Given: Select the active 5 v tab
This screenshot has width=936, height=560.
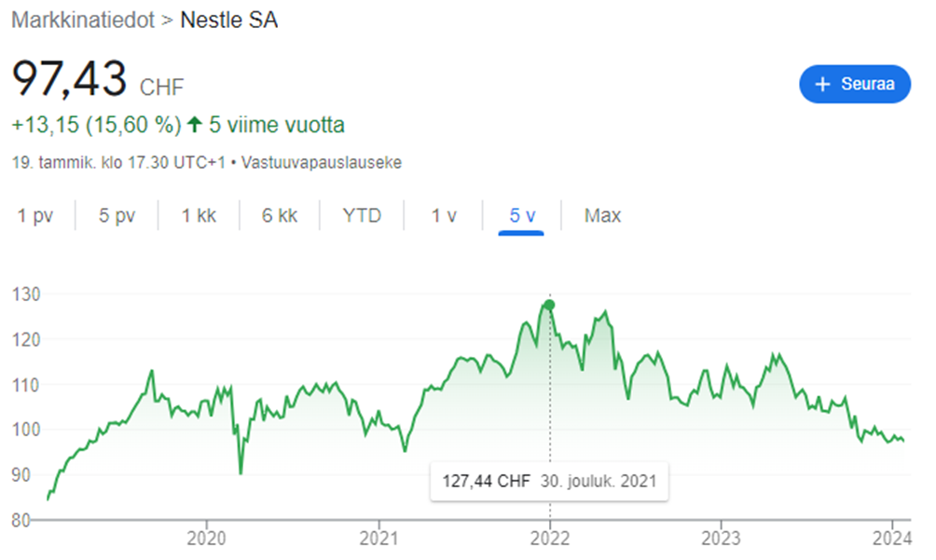Looking at the screenshot, I should [x=522, y=216].
